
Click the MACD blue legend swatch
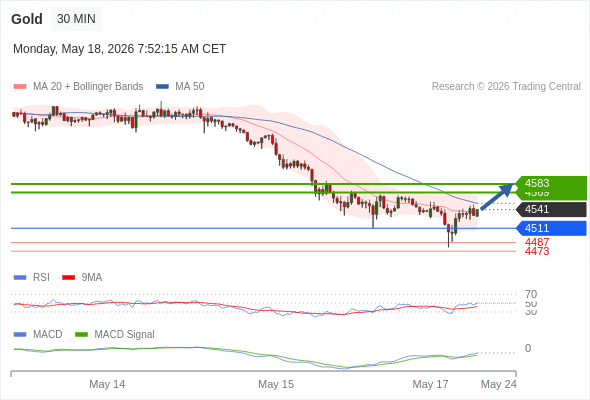click(x=20, y=335)
